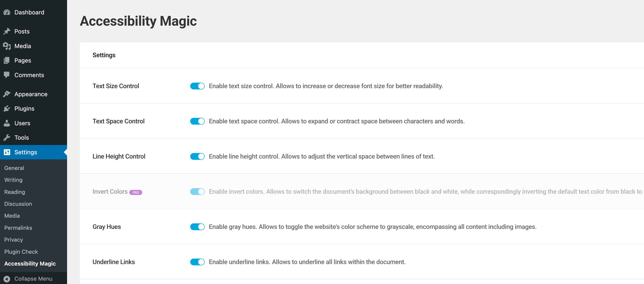Disable the Underline Links toggle
This screenshot has height=284, width=644.
pyautogui.click(x=197, y=262)
